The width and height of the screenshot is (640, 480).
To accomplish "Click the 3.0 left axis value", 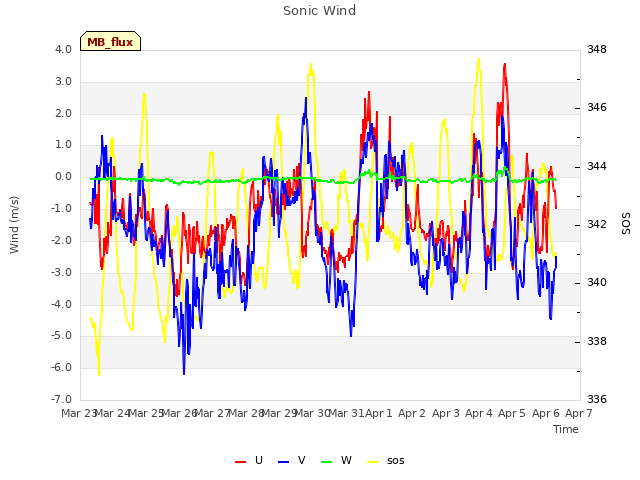I will click(63, 82).
